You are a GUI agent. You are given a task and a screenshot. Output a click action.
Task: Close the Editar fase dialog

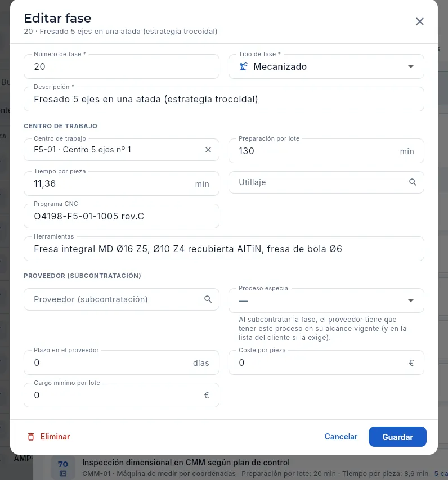point(419,21)
